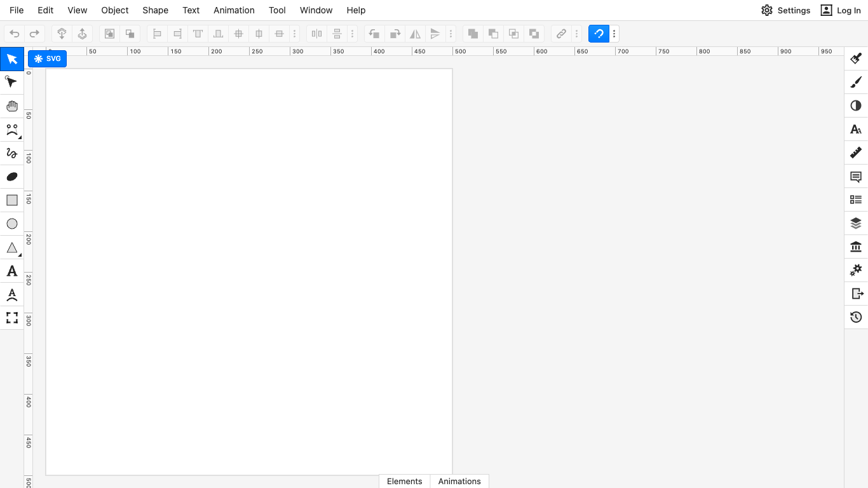
Task: Open the Geometry ruler panel
Action: [x=856, y=152]
